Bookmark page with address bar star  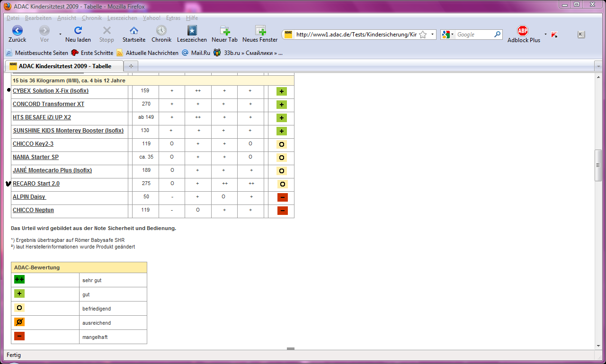(423, 35)
